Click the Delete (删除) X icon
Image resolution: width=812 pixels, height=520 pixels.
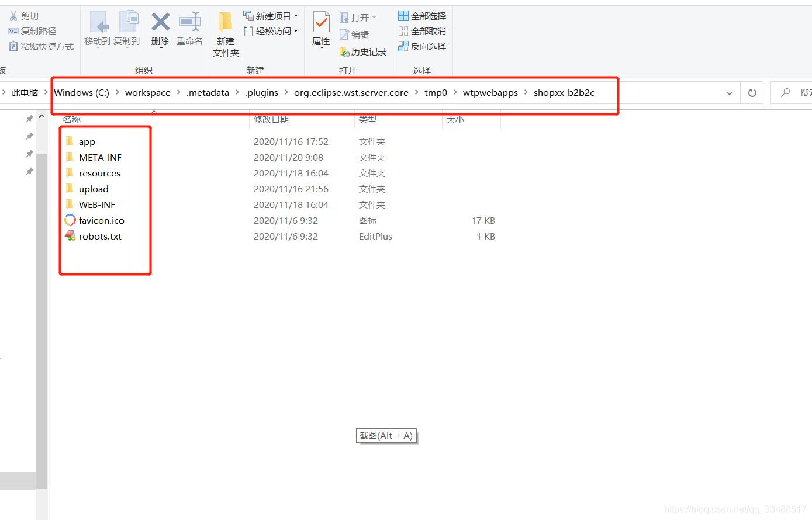160,22
